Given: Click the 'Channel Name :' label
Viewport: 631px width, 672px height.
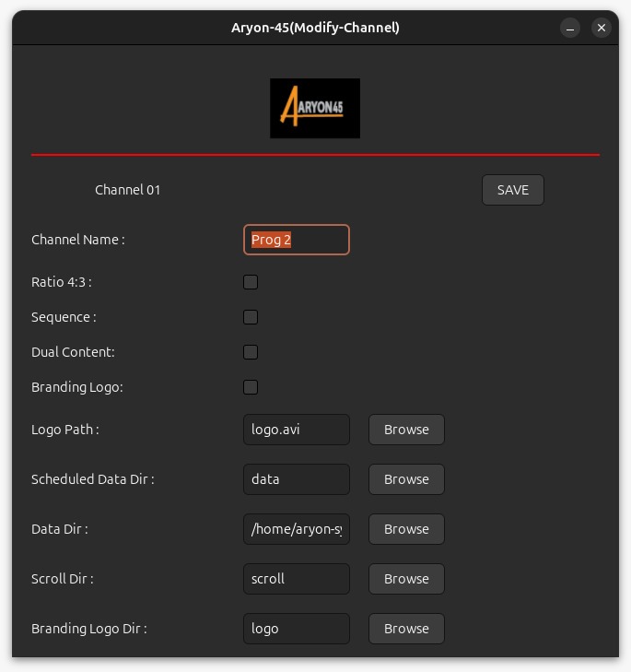Looking at the screenshot, I should pos(78,240).
